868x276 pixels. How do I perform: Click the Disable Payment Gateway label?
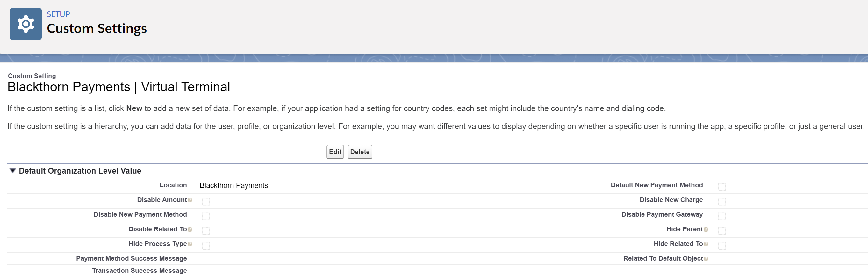click(662, 215)
